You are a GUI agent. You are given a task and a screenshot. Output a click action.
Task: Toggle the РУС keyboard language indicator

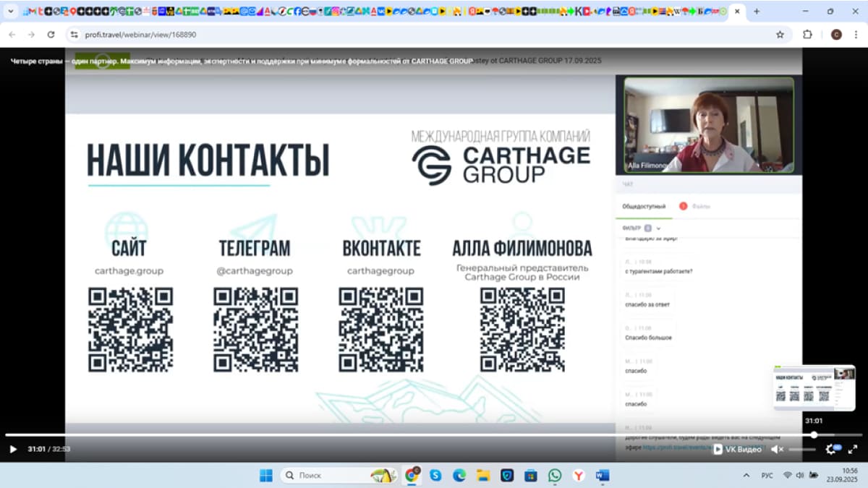767,475
